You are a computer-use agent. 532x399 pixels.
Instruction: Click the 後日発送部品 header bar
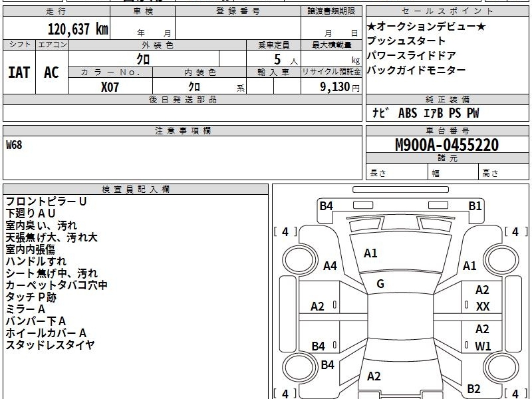click(x=182, y=99)
